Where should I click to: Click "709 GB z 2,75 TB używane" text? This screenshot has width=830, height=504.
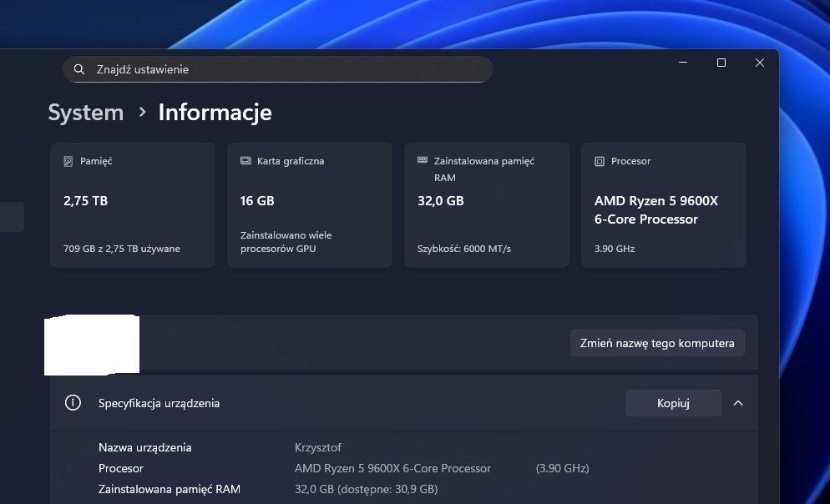point(122,249)
